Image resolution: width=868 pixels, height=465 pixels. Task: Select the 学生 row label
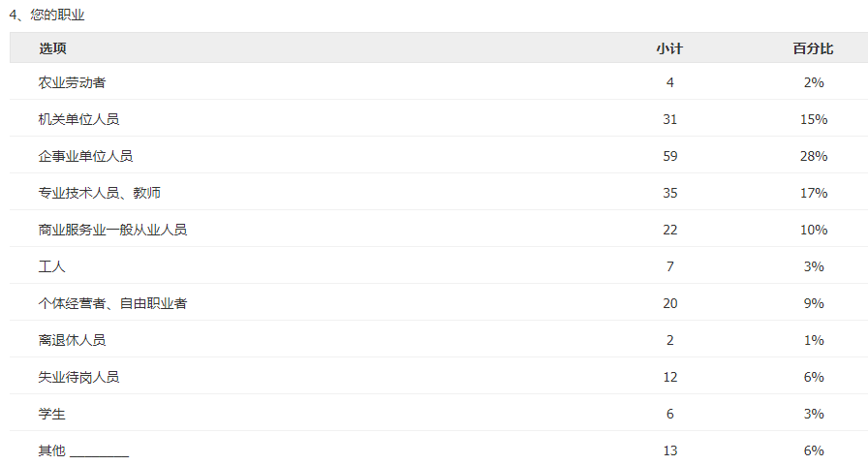[51, 414]
